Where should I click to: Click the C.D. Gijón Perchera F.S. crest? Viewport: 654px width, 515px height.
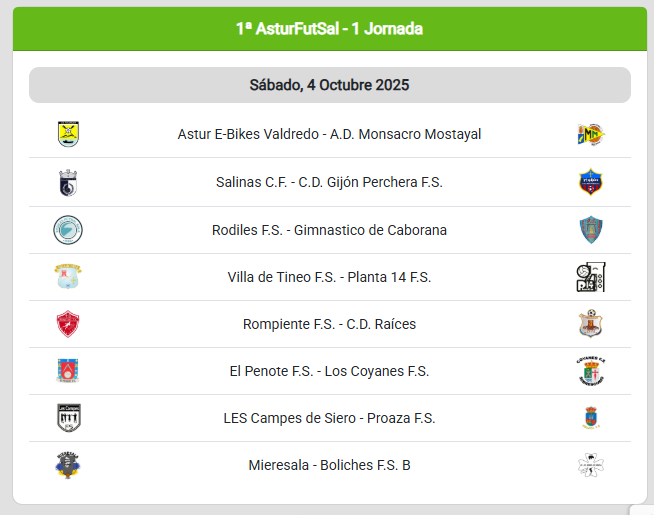[x=590, y=182]
